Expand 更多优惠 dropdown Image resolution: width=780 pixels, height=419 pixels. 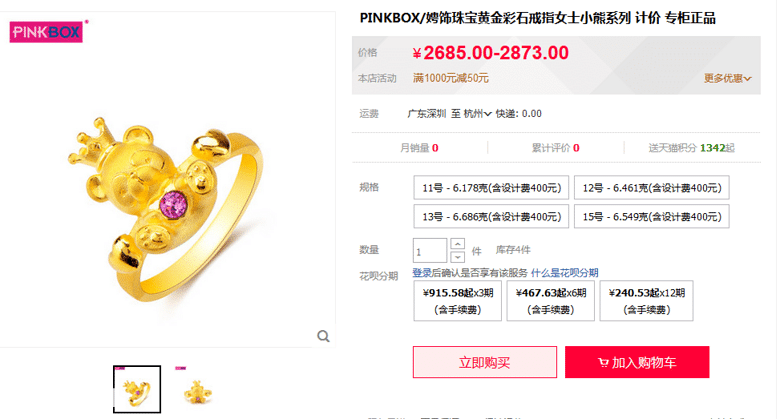[x=727, y=78]
